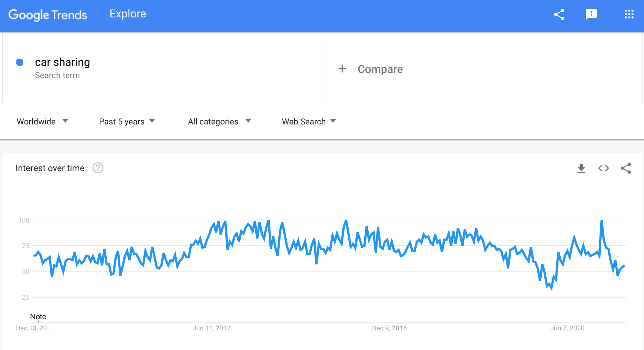The image size is (644, 350).
Task: Click the blue car sharing color dot
Action: point(20,62)
